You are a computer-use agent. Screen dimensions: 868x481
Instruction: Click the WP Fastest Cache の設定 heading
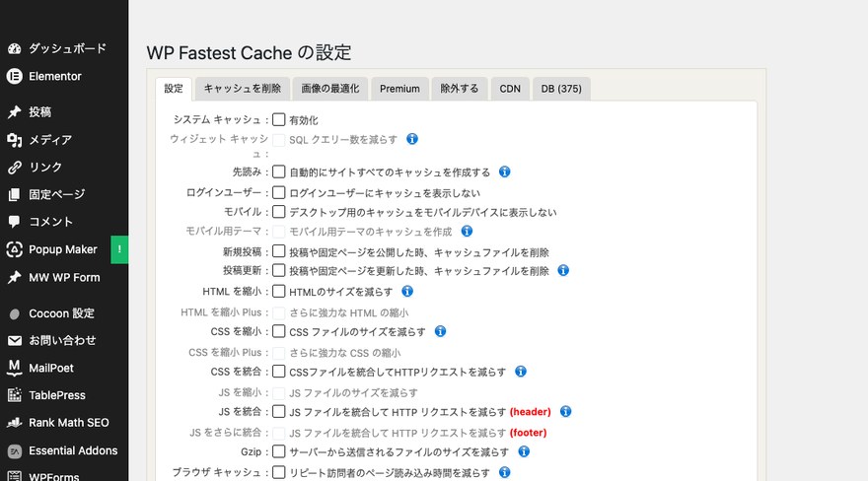coord(250,53)
